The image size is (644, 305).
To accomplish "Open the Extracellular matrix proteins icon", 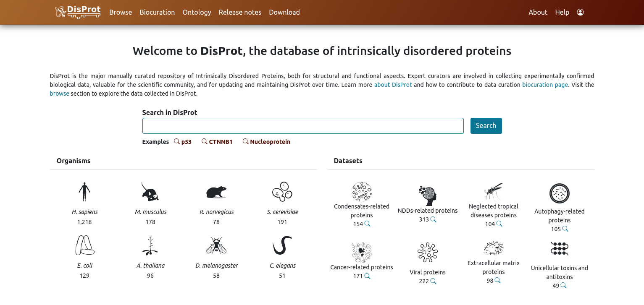I will (494, 248).
